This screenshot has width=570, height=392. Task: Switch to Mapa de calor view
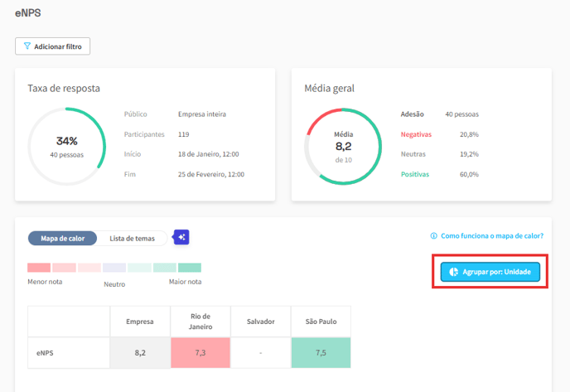pos(62,238)
